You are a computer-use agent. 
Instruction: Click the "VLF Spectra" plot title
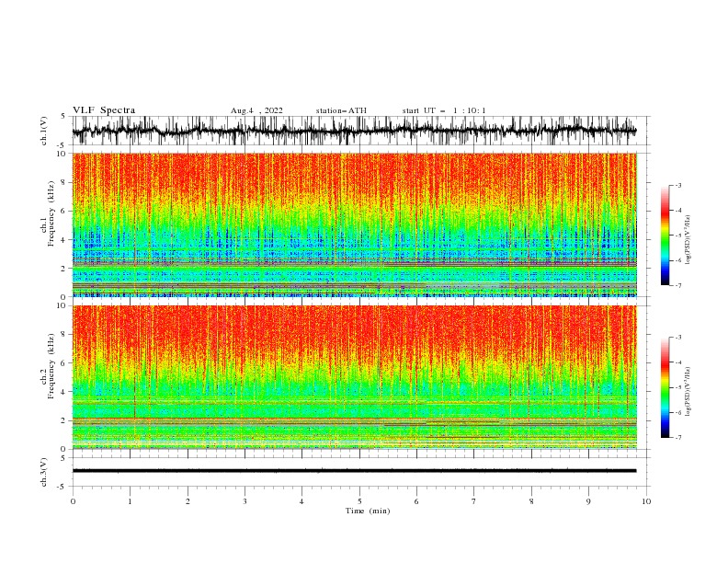pos(104,110)
